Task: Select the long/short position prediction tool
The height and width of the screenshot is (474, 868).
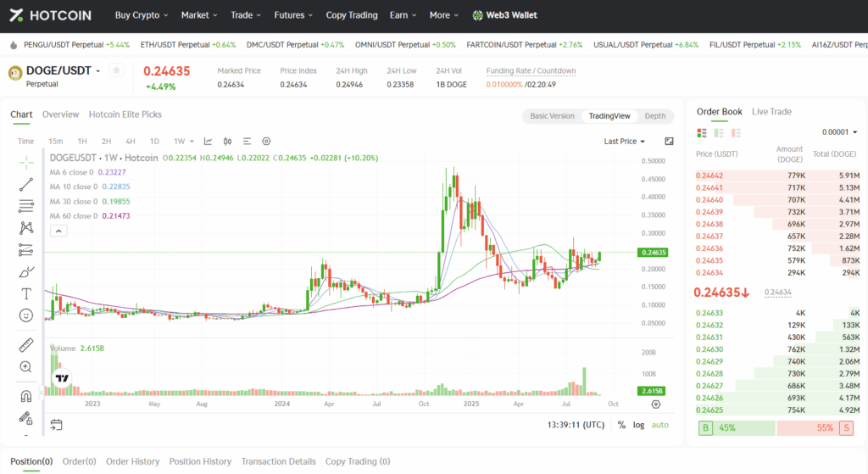Action: 26,250
